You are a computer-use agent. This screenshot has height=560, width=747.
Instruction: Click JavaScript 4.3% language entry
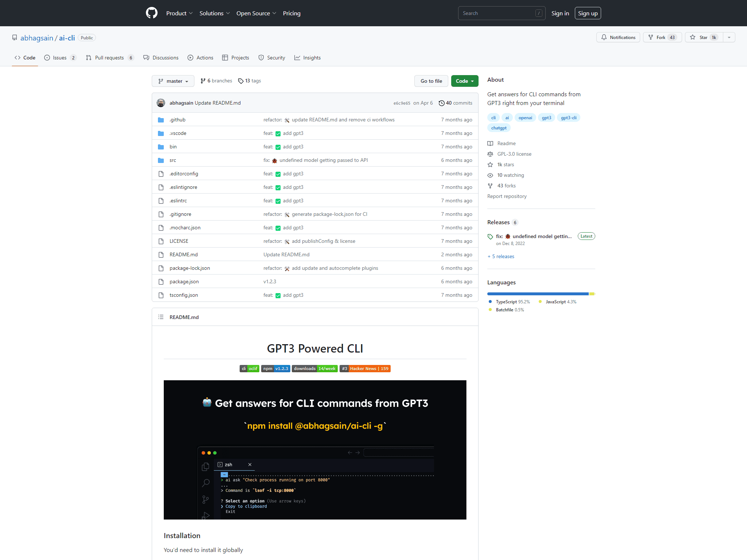[x=558, y=302]
